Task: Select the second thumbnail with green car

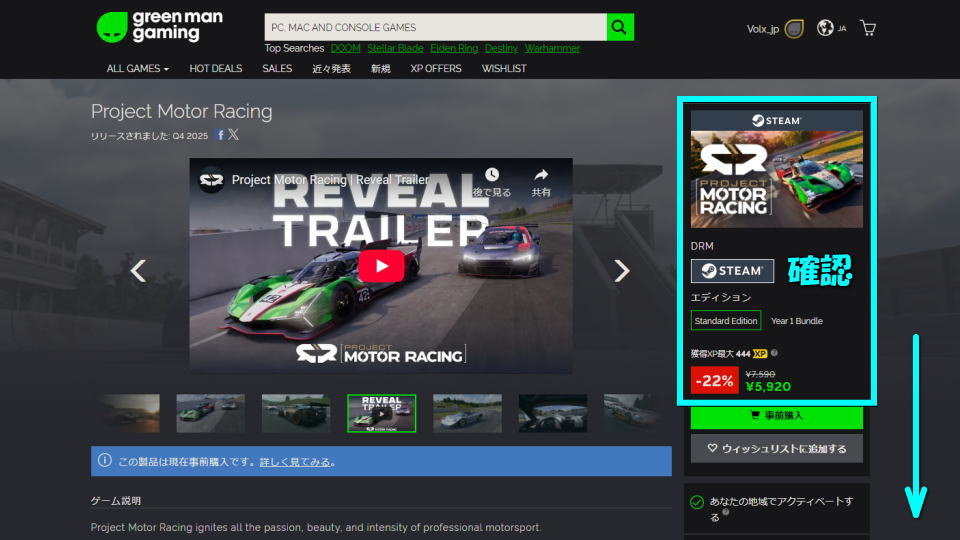Action: [x=211, y=413]
